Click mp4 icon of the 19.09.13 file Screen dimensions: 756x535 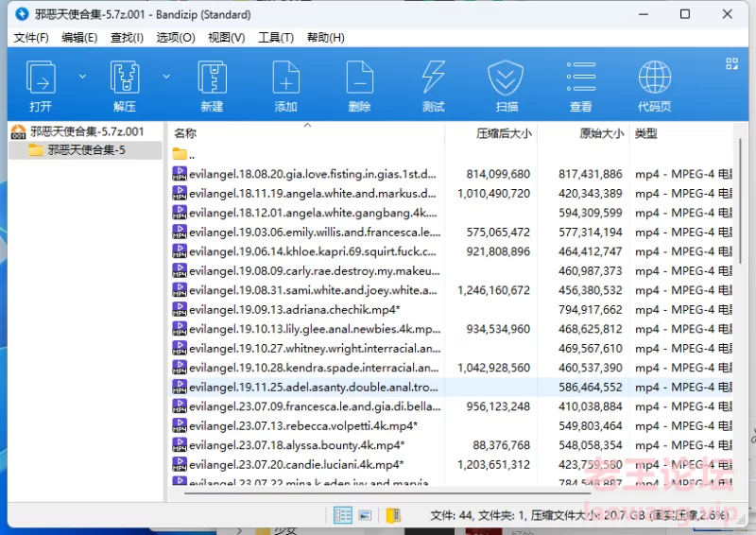[180, 309]
